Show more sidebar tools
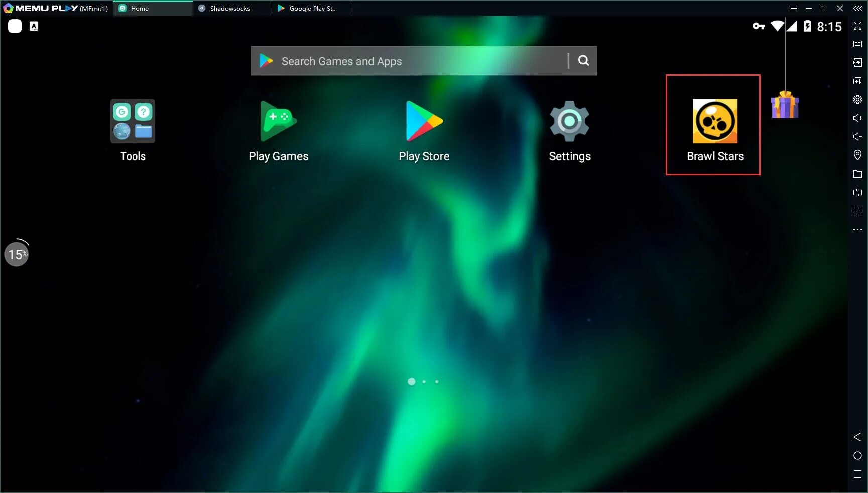Image resolution: width=868 pixels, height=493 pixels. 857,229
